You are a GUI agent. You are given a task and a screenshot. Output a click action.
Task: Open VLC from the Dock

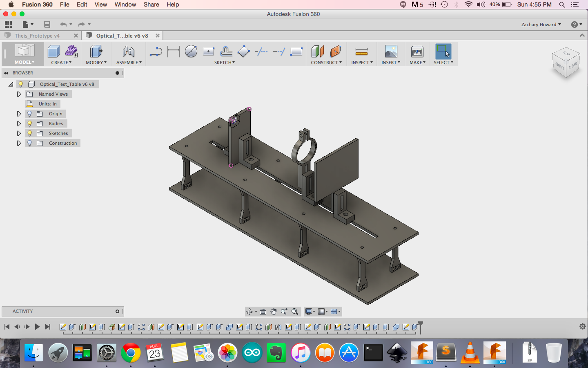[x=470, y=352]
